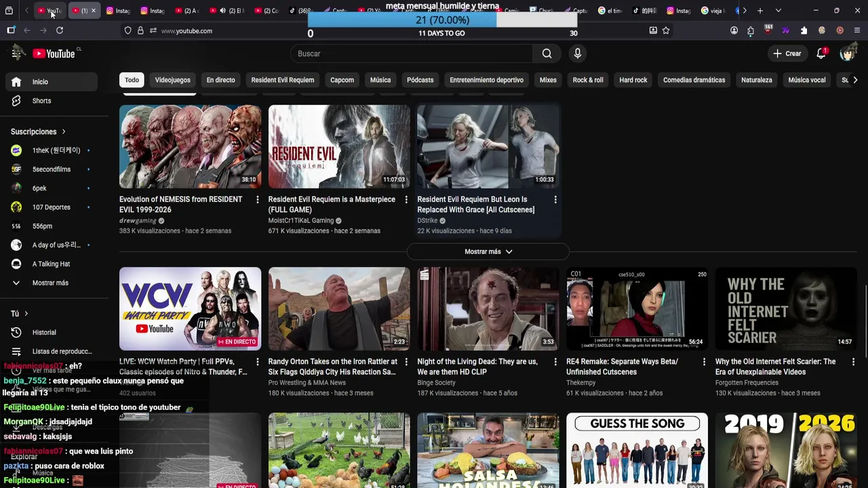Open Shorts from the sidebar

tap(52, 101)
